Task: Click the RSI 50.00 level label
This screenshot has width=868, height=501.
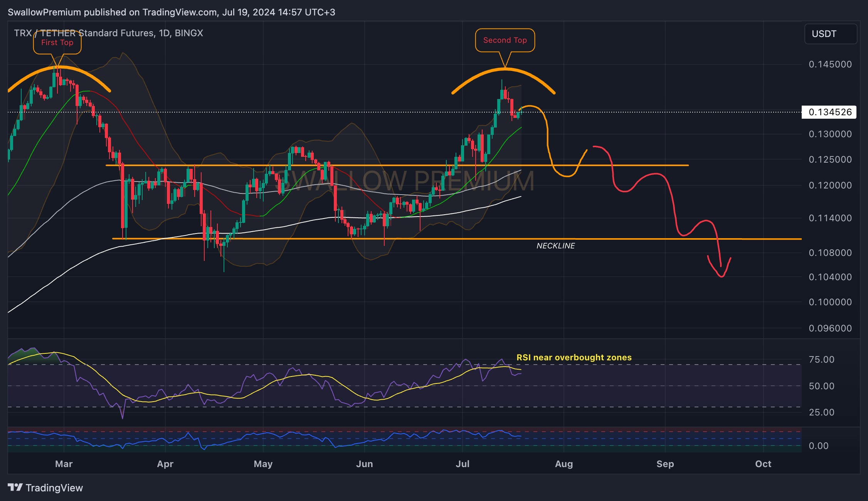Action: (x=821, y=386)
